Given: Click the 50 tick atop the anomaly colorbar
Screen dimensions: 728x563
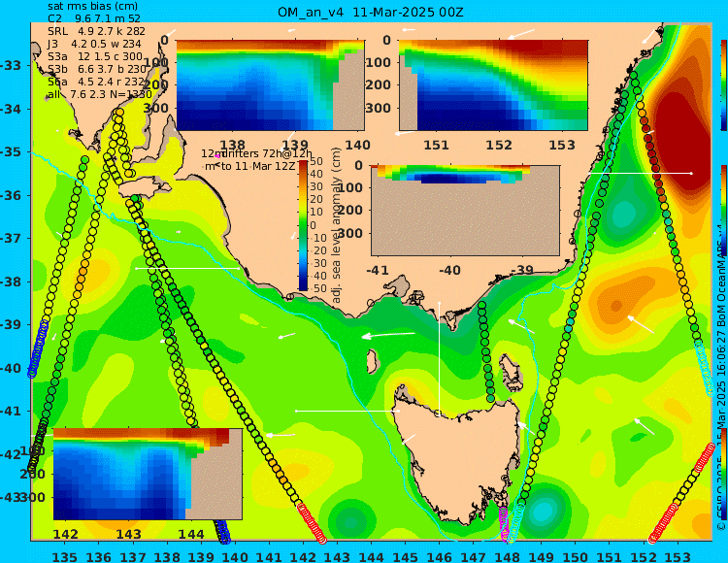Looking at the screenshot, I should 316,161.
